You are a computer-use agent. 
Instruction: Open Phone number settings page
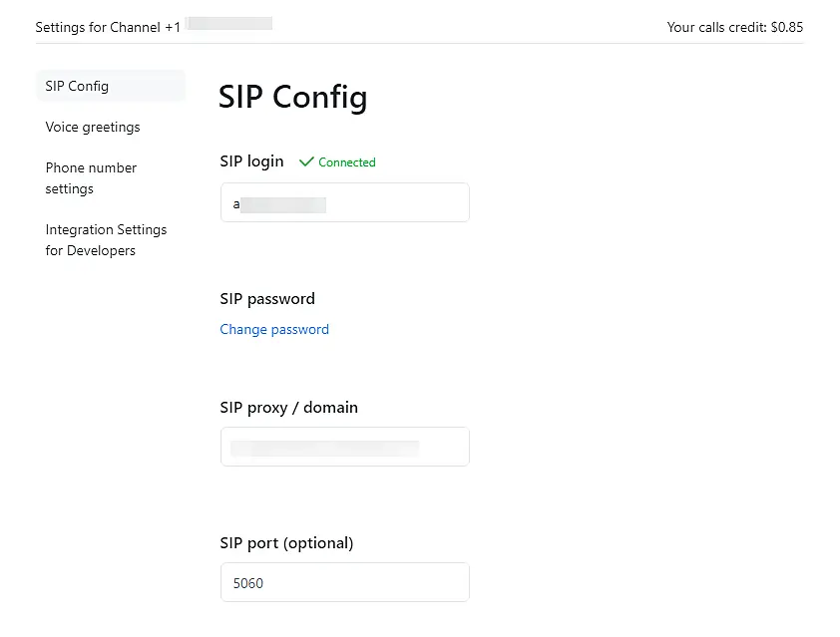point(91,177)
